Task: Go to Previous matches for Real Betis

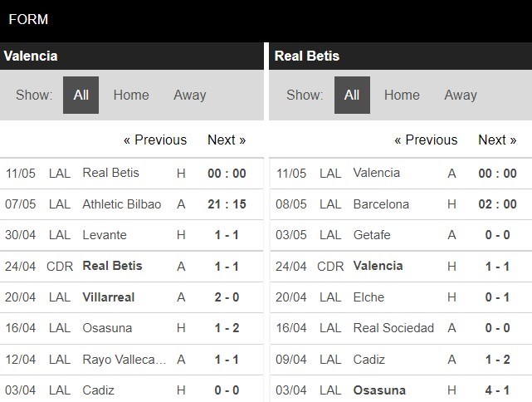Action: click(x=426, y=140)
